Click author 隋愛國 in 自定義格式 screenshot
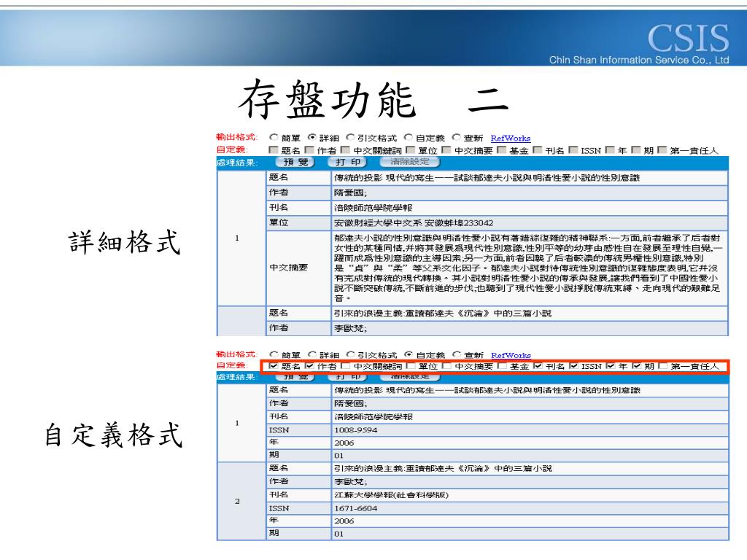Viewport: 747px width, 560px height. 350,403
